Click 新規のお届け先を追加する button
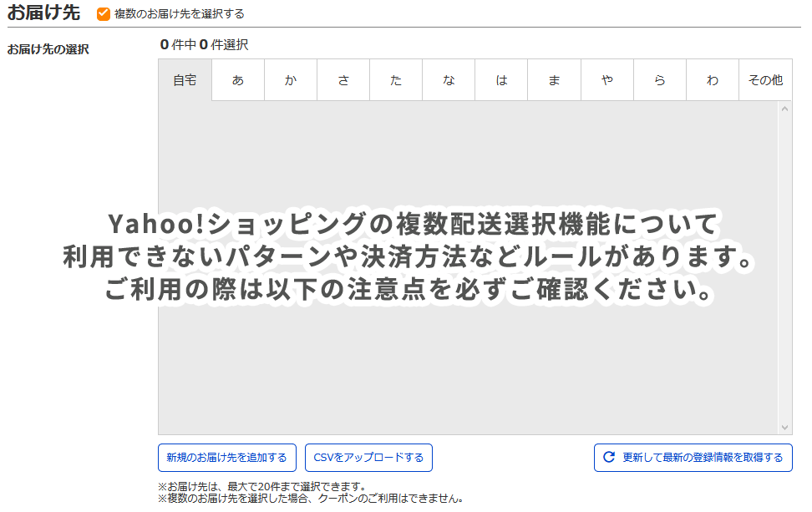The height and width of the screenshot is (512, 812). point(227,458)
